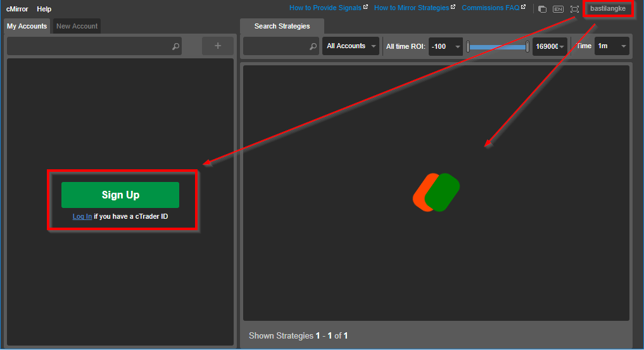
Task: Open the Help menu
Action: (x=44, y=9)
